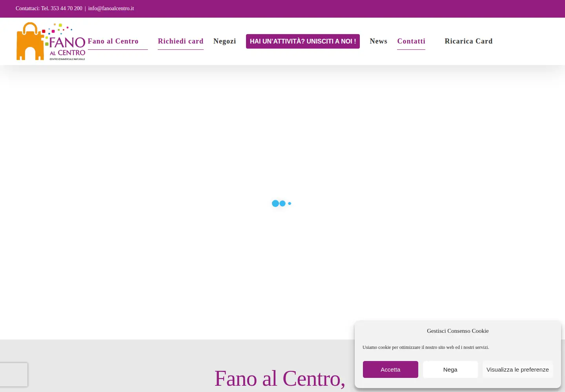Deny cookies with the Nega button
This screenshot has height=392, width=565.
coord(450,369)
